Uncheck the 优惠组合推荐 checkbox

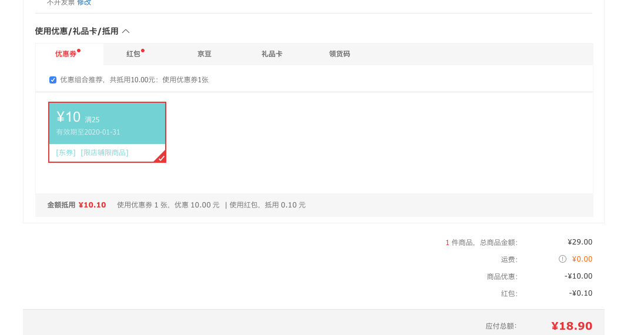click(x=53, y=80)
